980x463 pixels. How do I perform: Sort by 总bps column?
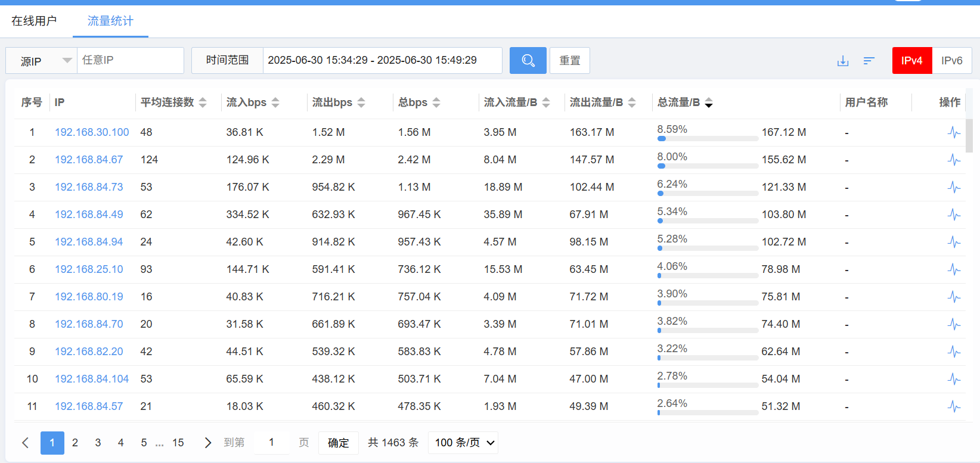[x=436, y=102]
